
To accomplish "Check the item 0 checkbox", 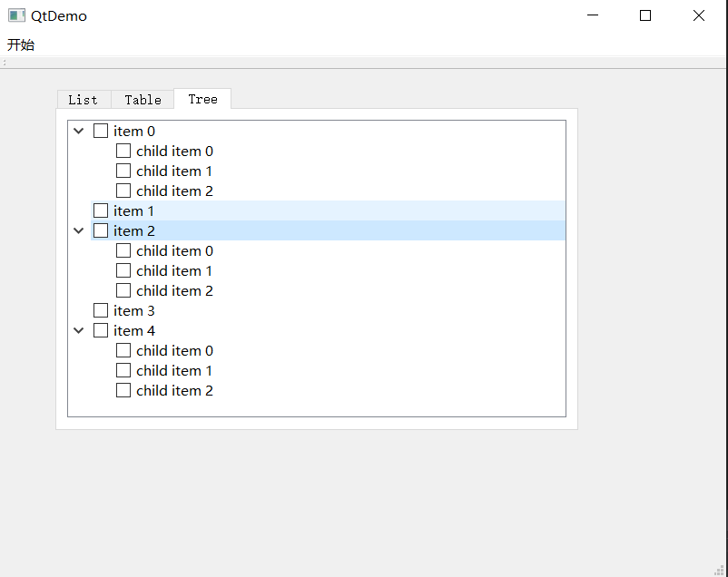I will click(x=101, y=132).
